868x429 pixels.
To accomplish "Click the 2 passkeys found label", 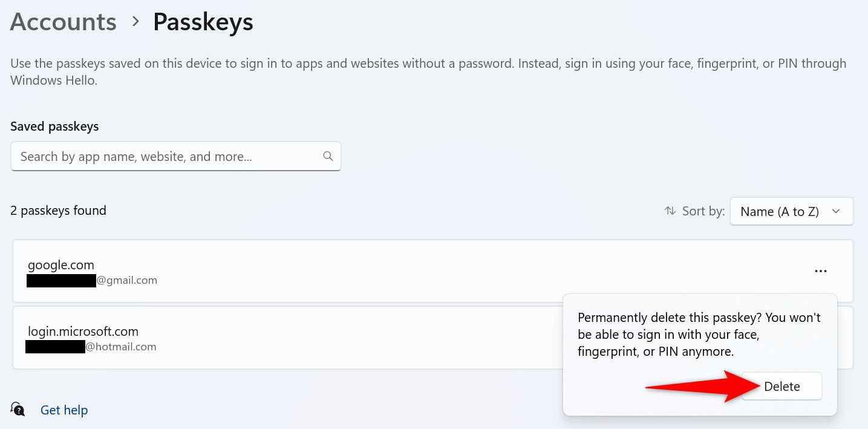I will pos(58,210).
